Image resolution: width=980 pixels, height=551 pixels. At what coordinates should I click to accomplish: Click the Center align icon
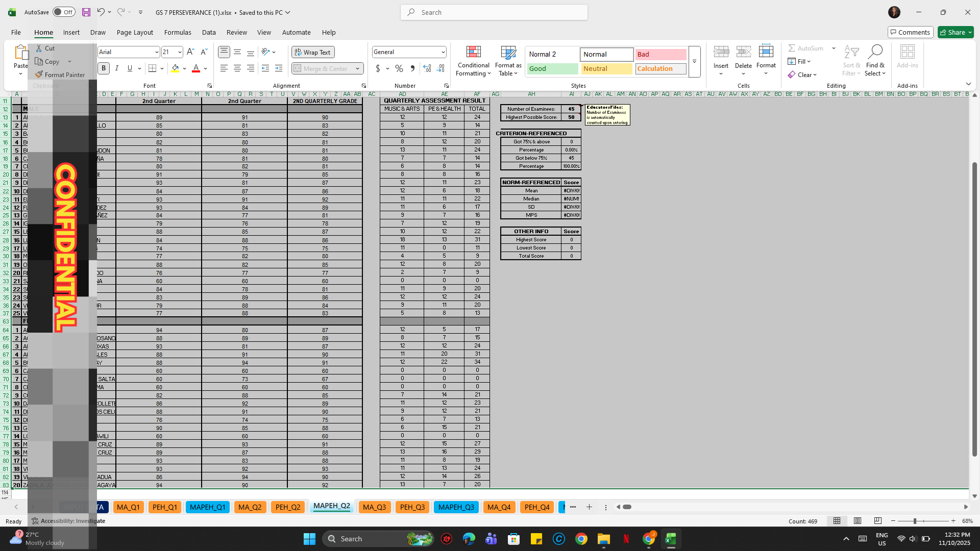(237, 68)
